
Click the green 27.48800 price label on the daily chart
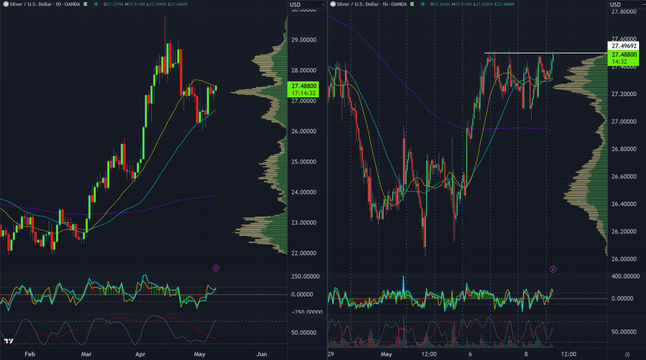[304, 89]
